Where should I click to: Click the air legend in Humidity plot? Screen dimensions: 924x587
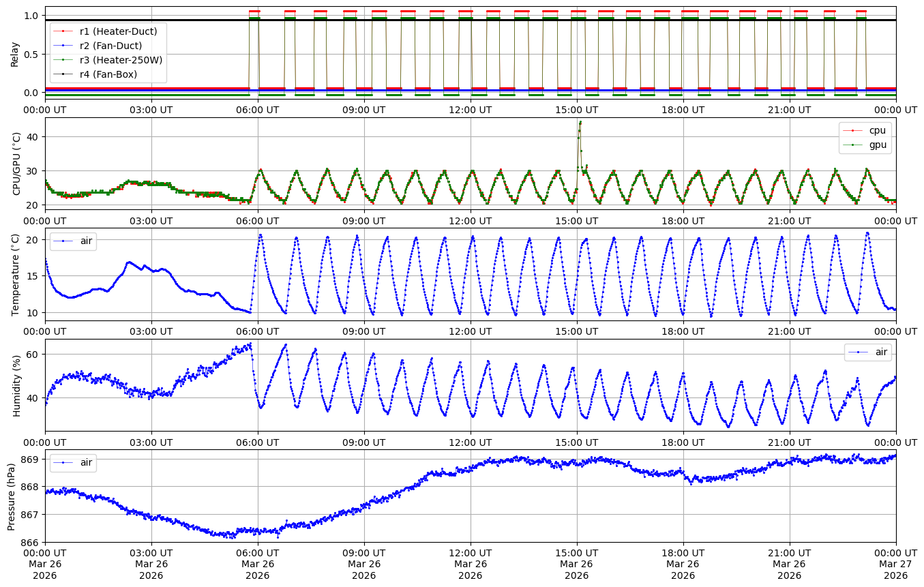click(881, 352)
